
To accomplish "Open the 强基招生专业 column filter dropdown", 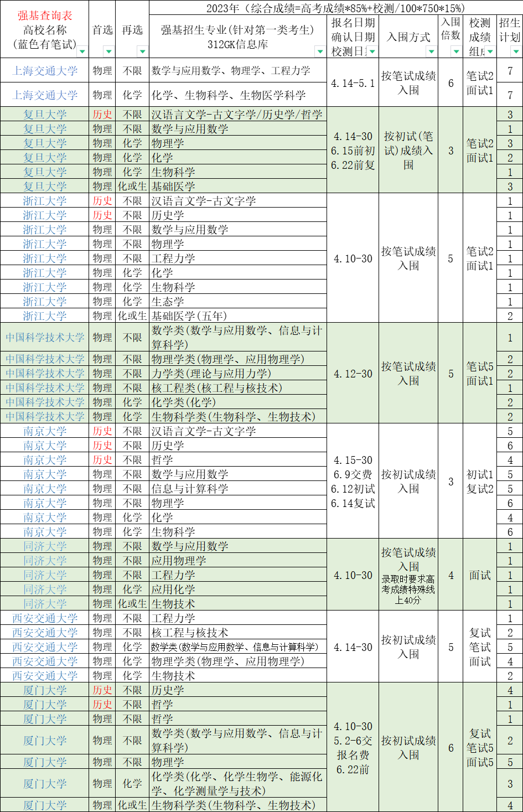I will [320, 51].
